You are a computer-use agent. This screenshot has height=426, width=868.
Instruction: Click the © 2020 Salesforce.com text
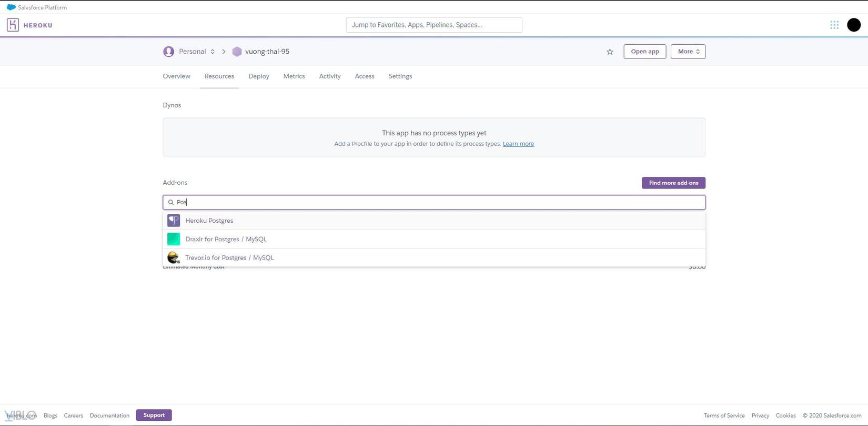(x=832, y=415)
